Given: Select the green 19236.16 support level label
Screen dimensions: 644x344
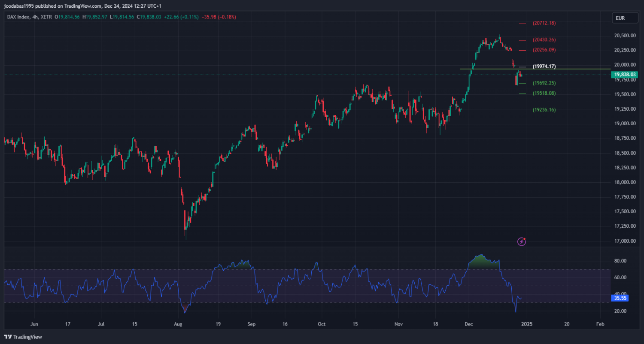Looking at the screenshot, I should click(x=544, y=110).
